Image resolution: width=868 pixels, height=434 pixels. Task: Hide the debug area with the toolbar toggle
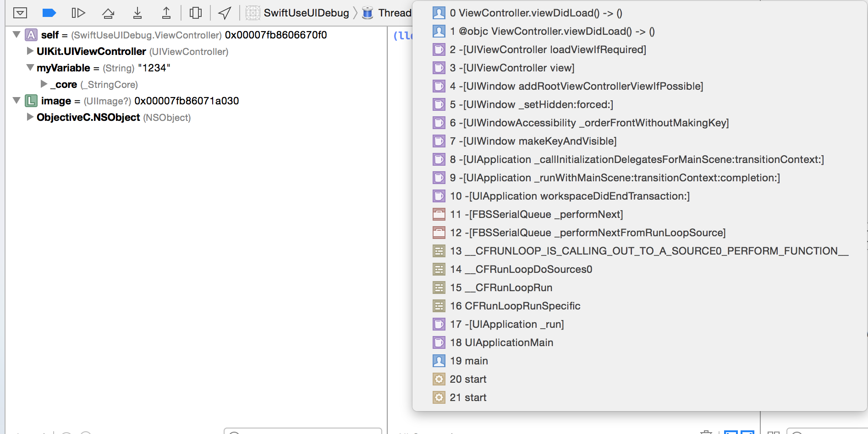20,13
